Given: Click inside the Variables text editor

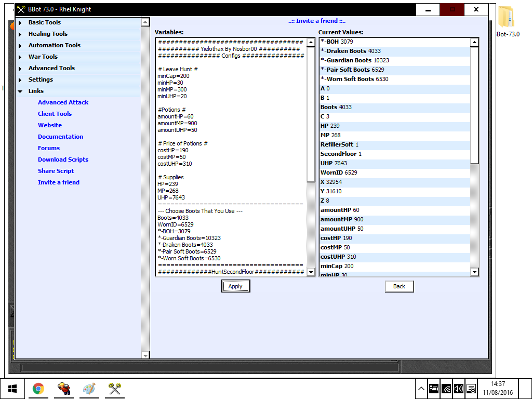Looking at the screenshot, I should pos(231,156).
